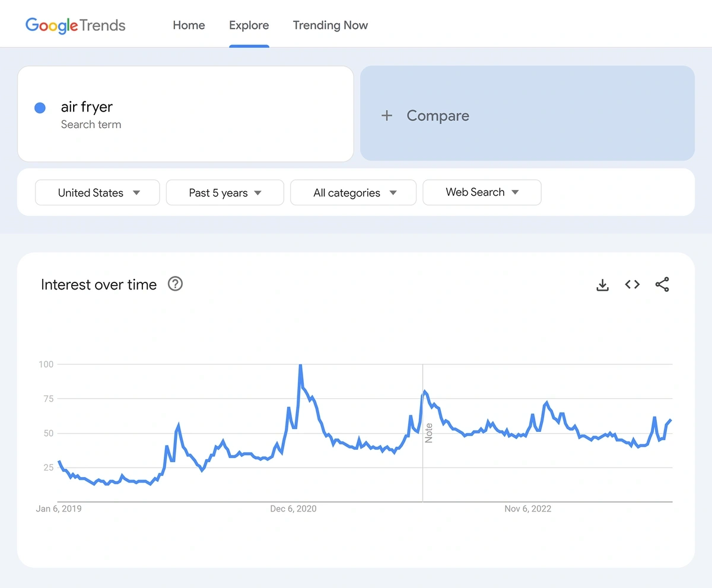
Task: Click the Nov 6, 2022 axis label
Action: [x=528, y=508]
